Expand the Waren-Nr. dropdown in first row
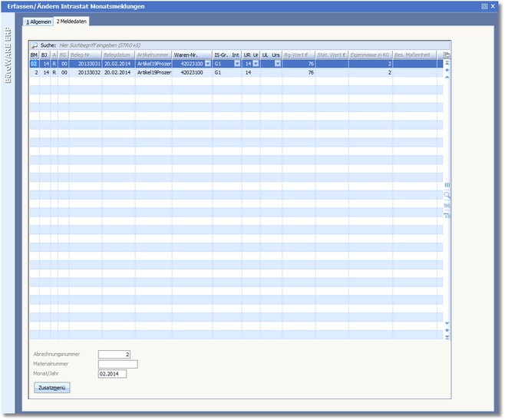This screenshot has height=420, width=505. coord(207,64)
